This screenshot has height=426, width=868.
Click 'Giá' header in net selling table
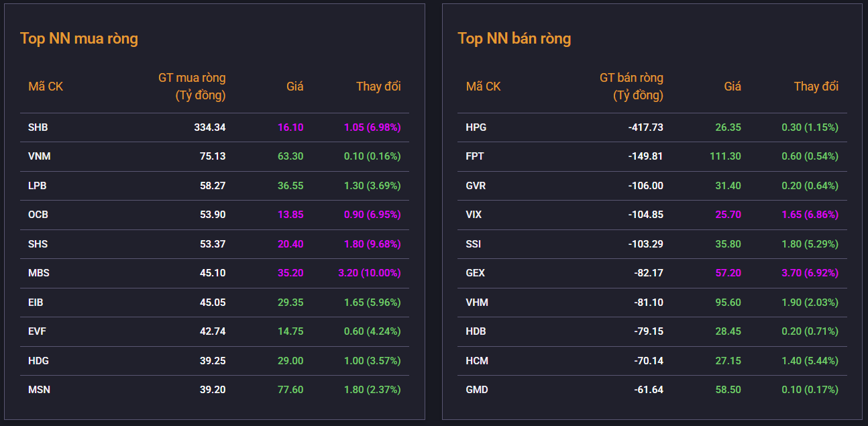coord(733,87)
